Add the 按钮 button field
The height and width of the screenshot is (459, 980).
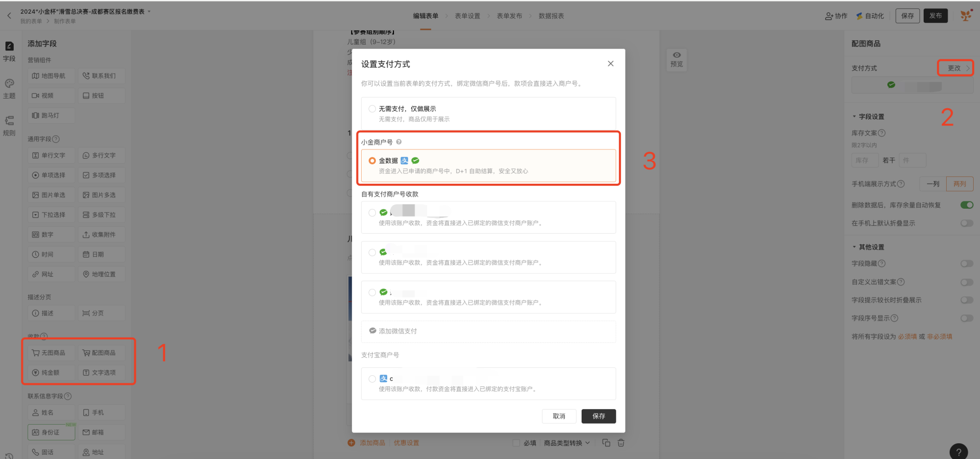tap(101, 96)
